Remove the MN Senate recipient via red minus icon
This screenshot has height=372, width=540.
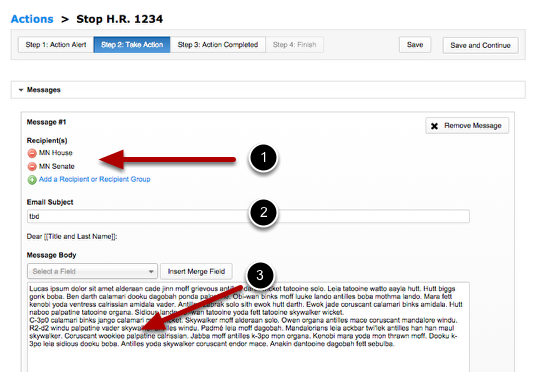point(32,166)
